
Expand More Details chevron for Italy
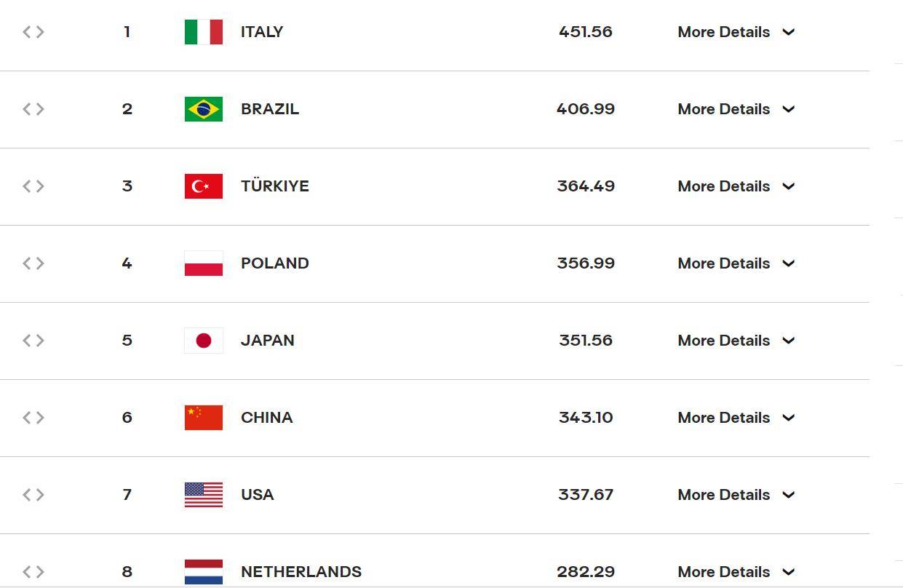tap(789, 32)
